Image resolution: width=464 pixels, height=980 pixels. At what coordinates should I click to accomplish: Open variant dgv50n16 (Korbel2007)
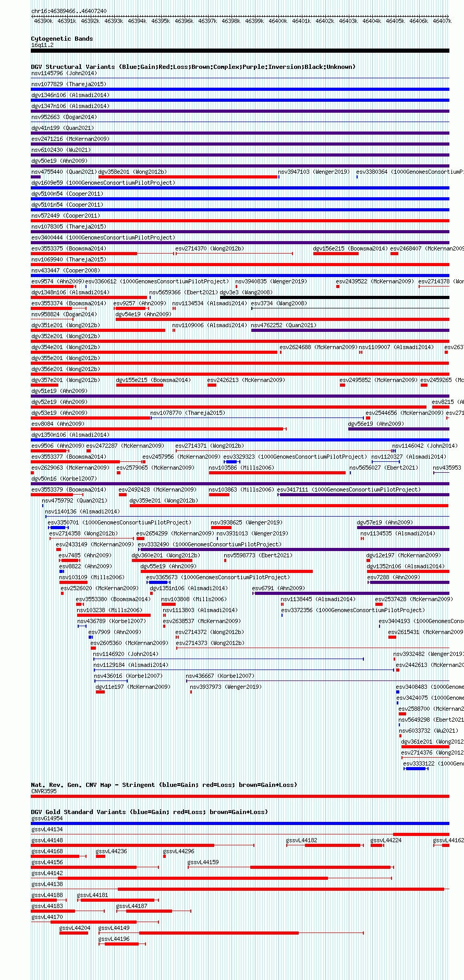coord(64,479)
